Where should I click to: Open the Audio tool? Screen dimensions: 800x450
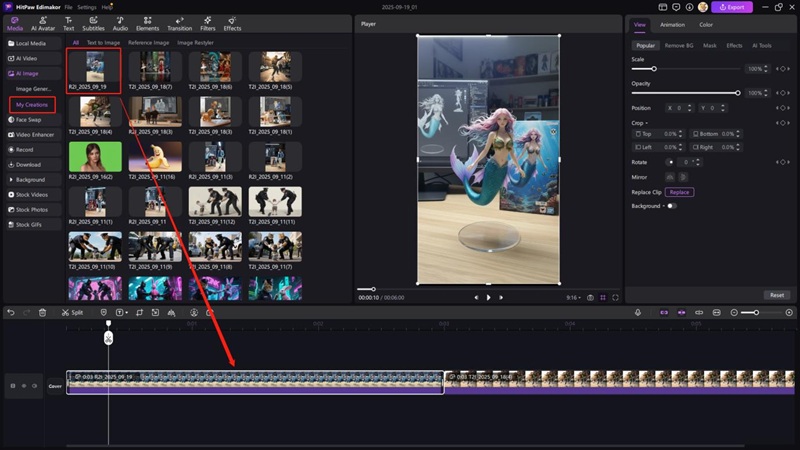pyautogui.click(x=120, y=24)
